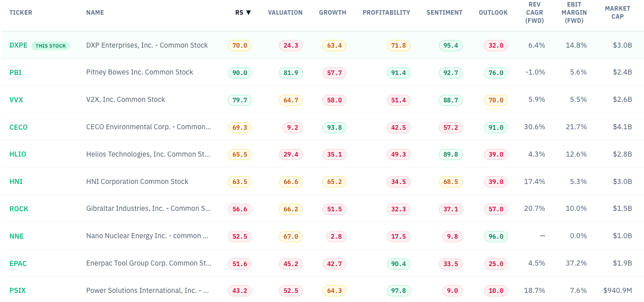Open the PBI ticker link
This screenshot has width=644, height=302.
pos(15,72)
